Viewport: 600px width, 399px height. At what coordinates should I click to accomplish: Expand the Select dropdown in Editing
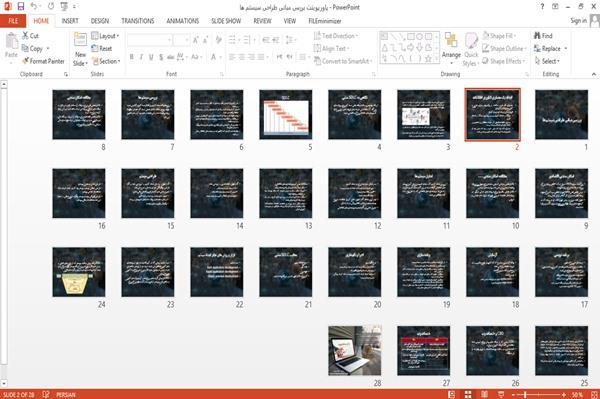coord(547,61)
